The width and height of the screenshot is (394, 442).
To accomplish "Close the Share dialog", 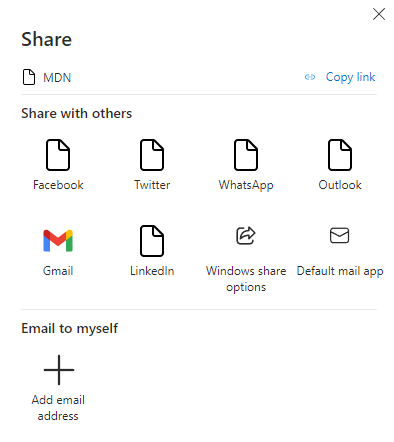I will (379, 14).
